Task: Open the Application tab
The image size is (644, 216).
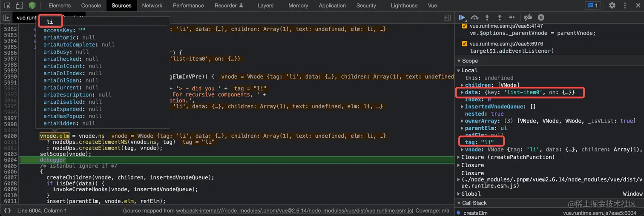Action: tap(332, 6)
